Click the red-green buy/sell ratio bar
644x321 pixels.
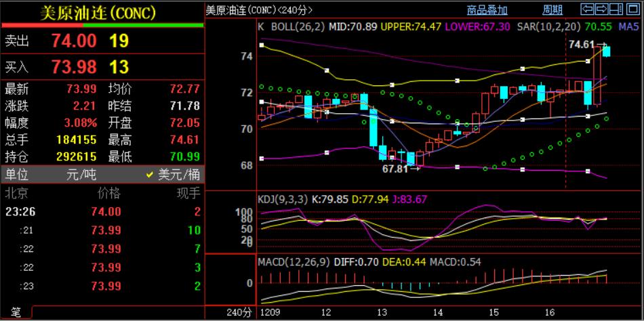coord(102,25)
